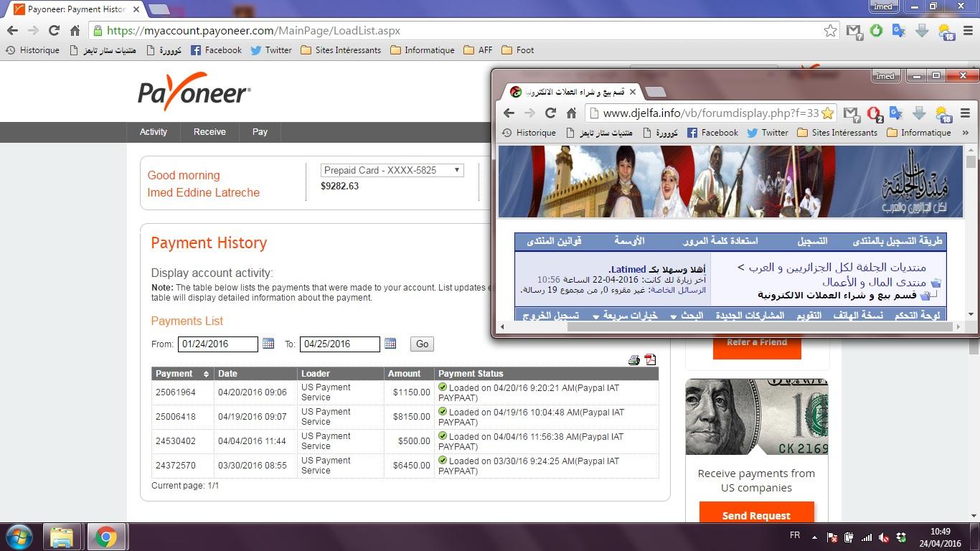
Task: Sort the table by Payment column
Action: tap(182, 373)
